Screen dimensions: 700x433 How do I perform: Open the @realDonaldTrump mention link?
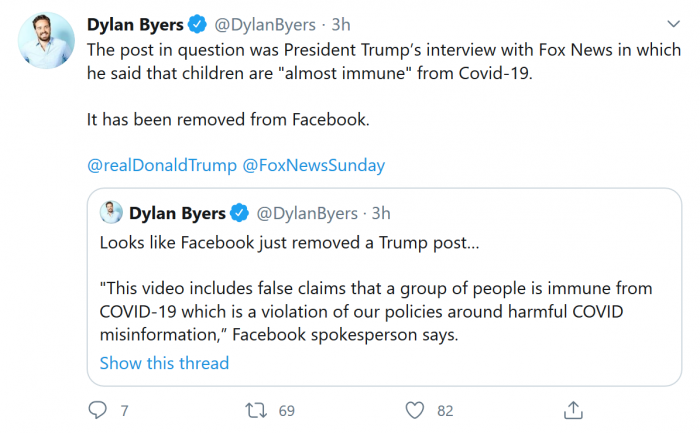[x=160, y=165]
